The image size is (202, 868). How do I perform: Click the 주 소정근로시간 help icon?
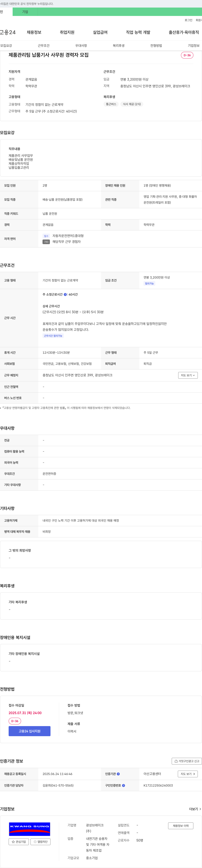pyautogui.click(x=65, y=295)
